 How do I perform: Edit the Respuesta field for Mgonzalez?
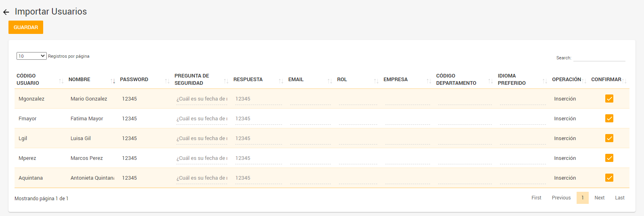pos(259,99)
